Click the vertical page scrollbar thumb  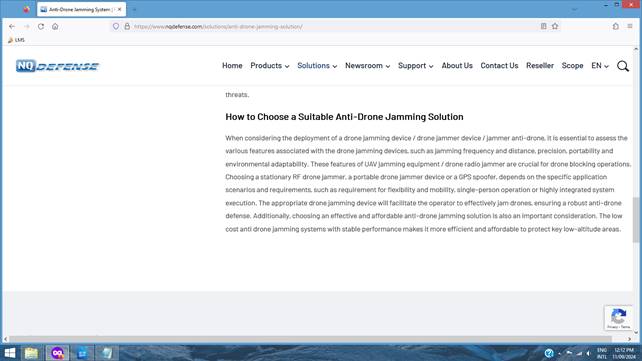(x=636, y=219)
